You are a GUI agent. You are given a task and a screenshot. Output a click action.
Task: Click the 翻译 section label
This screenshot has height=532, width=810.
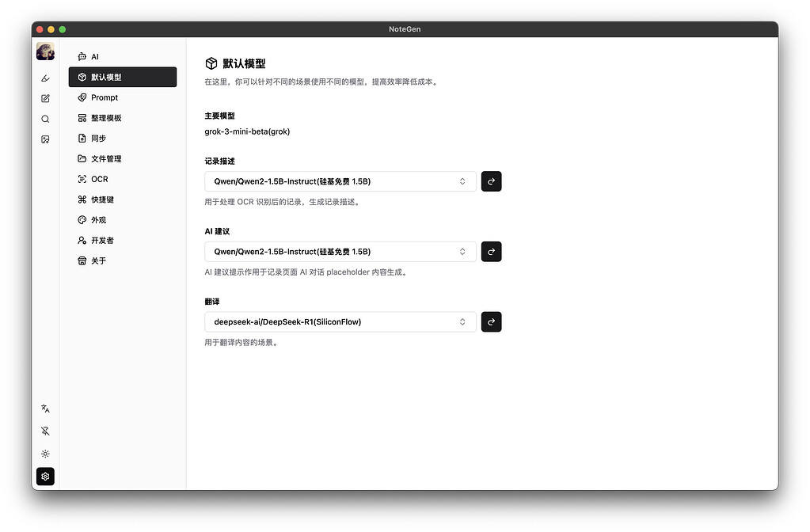click(x=211, y=302)
